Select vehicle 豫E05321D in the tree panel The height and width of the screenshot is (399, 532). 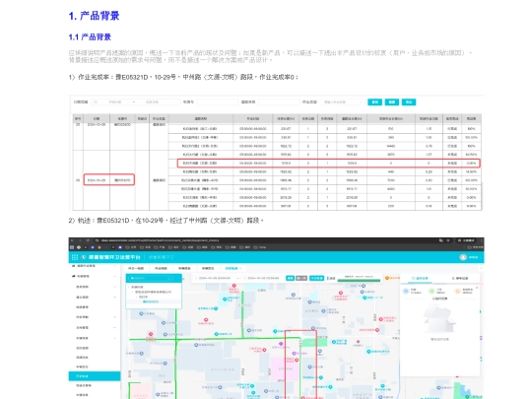[x=151, y=301]
